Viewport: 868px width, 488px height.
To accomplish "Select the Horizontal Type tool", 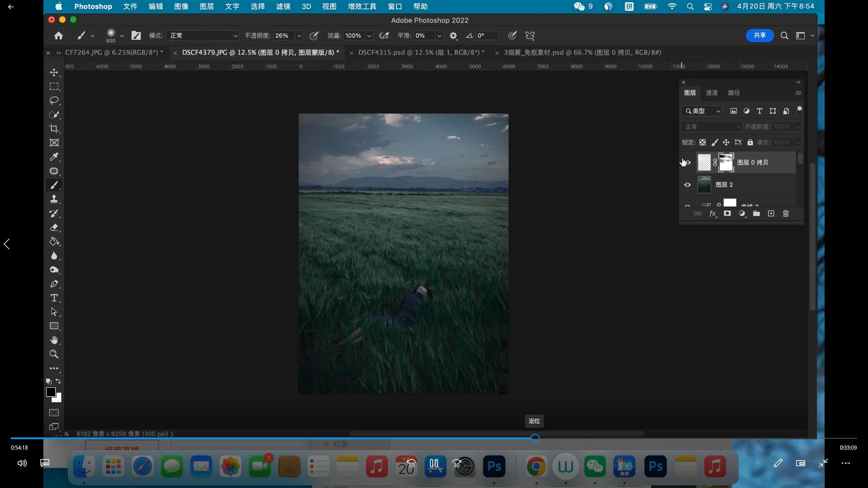I will point(54,298).
